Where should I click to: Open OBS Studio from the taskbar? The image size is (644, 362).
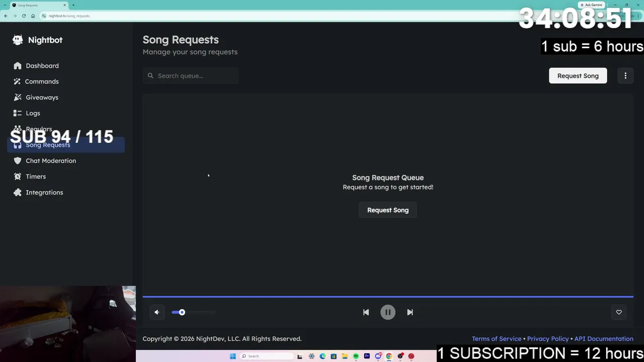pos(400,356)
